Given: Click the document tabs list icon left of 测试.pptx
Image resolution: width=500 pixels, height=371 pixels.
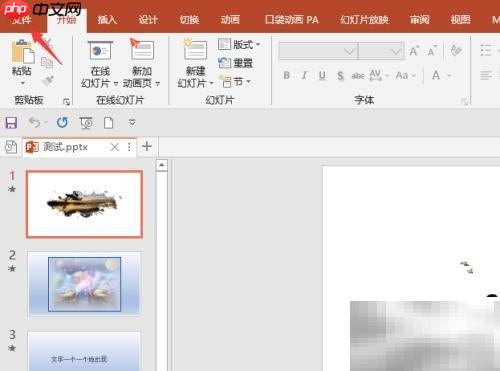Looking at the screenshot, I should point(11,147).
